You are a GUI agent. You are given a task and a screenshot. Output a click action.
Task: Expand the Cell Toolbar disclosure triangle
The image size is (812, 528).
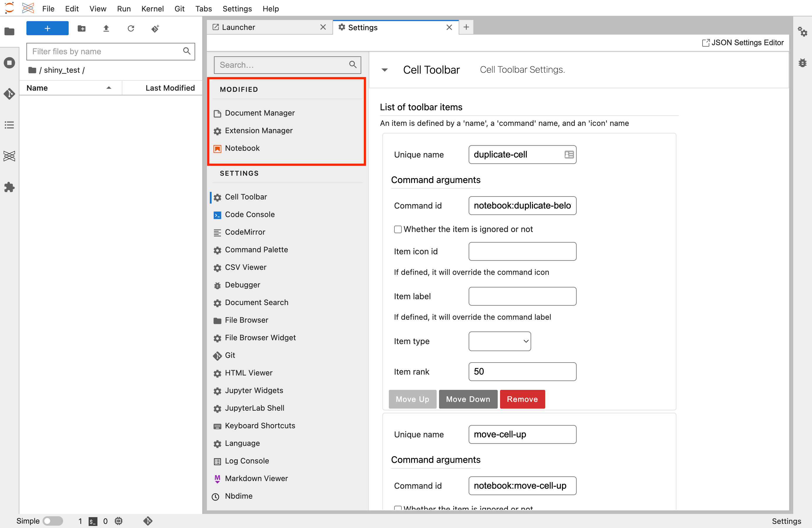click(385, 69)
